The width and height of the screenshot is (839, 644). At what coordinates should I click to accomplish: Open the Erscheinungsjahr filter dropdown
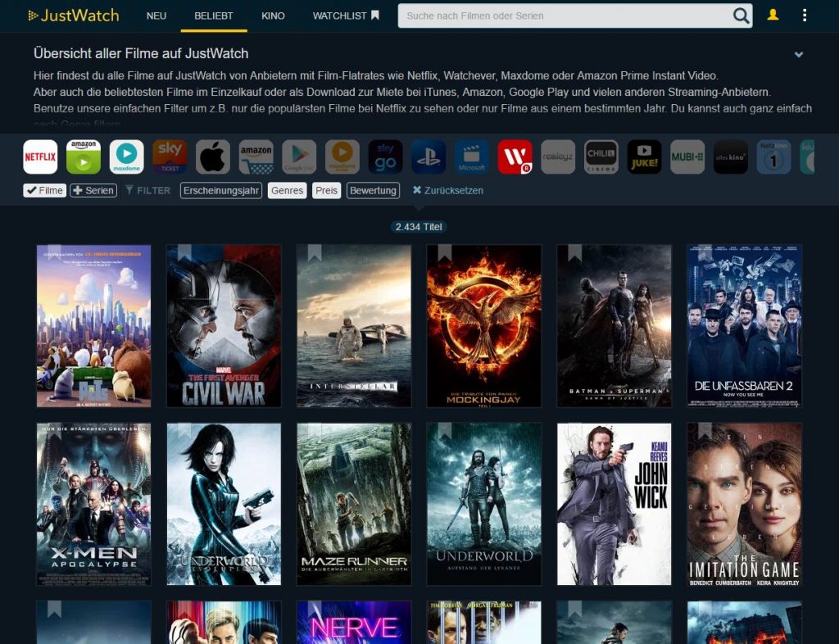tap(221, 190)
